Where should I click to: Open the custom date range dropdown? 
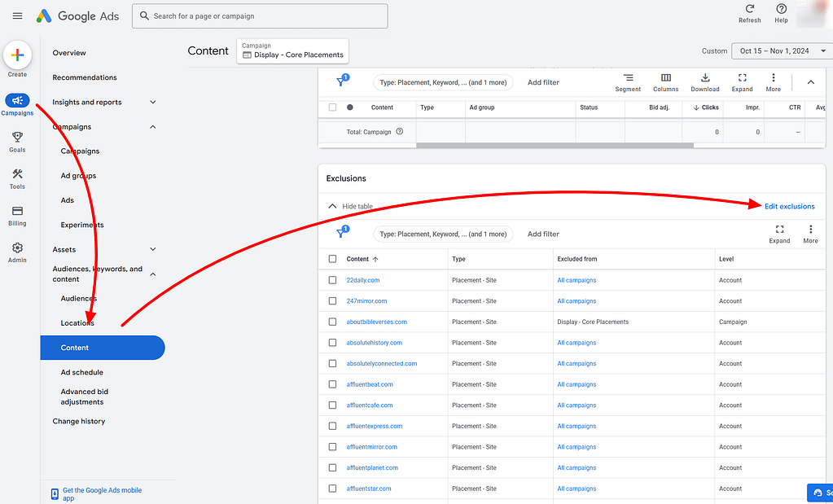coord(778,50)
